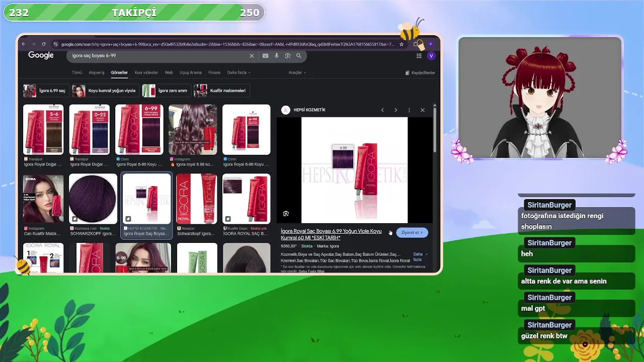Search by image with the Lens icon
This screenshot has width=644, height=362.
[287, 56]
